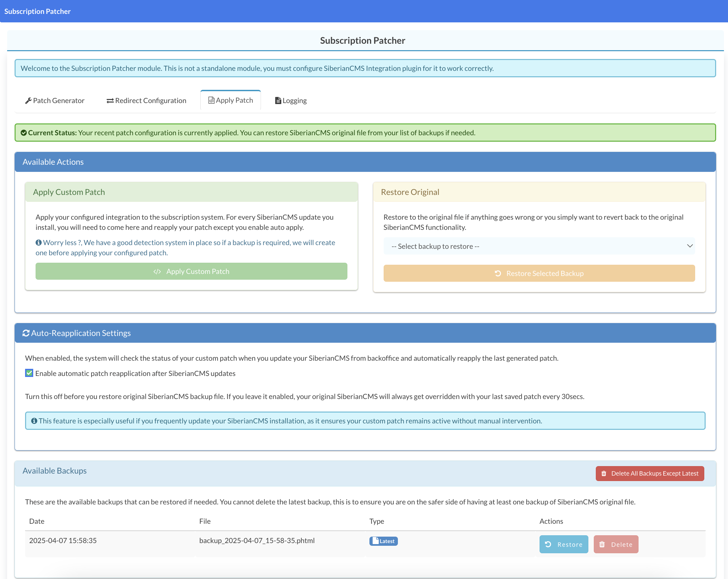Viewport: 728px width, 579px height.
Task: Restore the 2025-04-07 backup
Action: tap(564, 544)
